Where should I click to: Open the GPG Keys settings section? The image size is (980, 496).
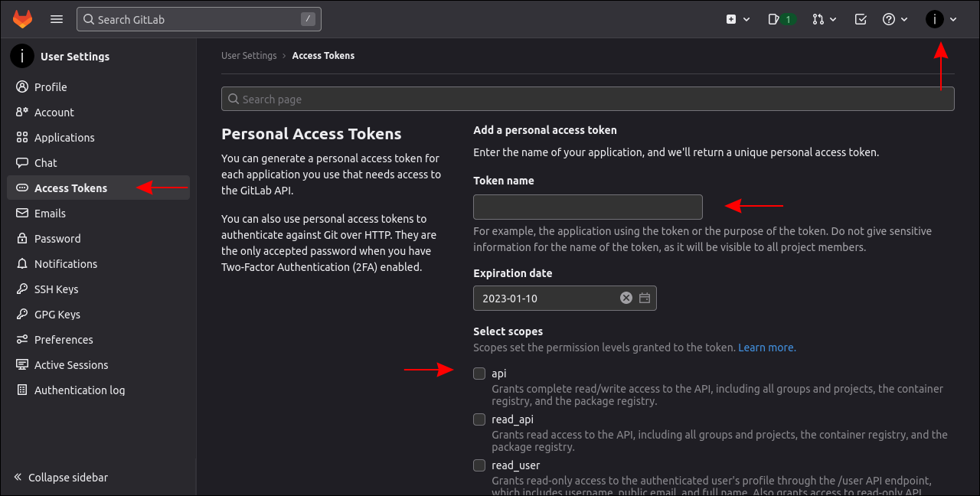coord(57,314)
